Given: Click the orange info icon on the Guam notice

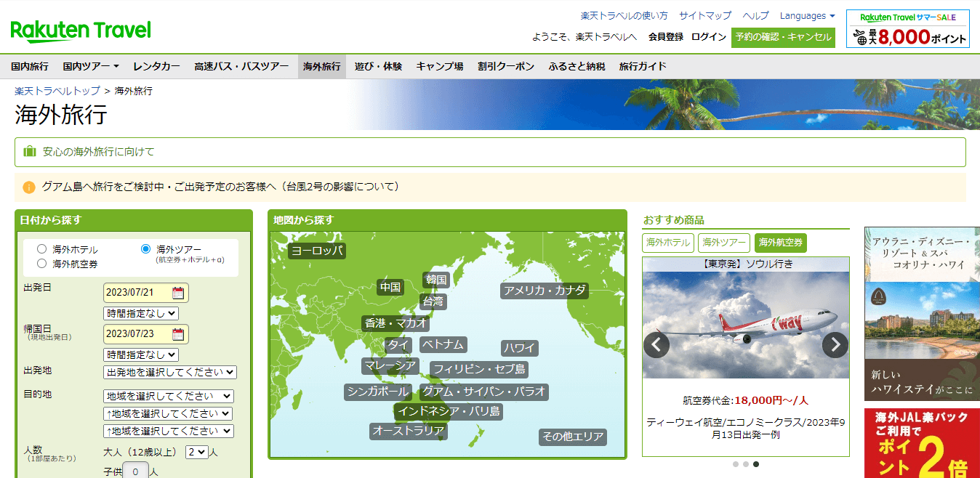Looking at the screenshot, I should (x=28, y=187).
